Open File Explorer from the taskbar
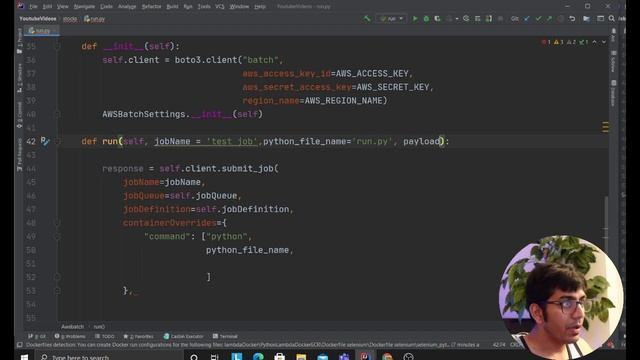Image resolution: width=640 pixels, height=360 pixels. pyautogui.click(x=301, y=357)
